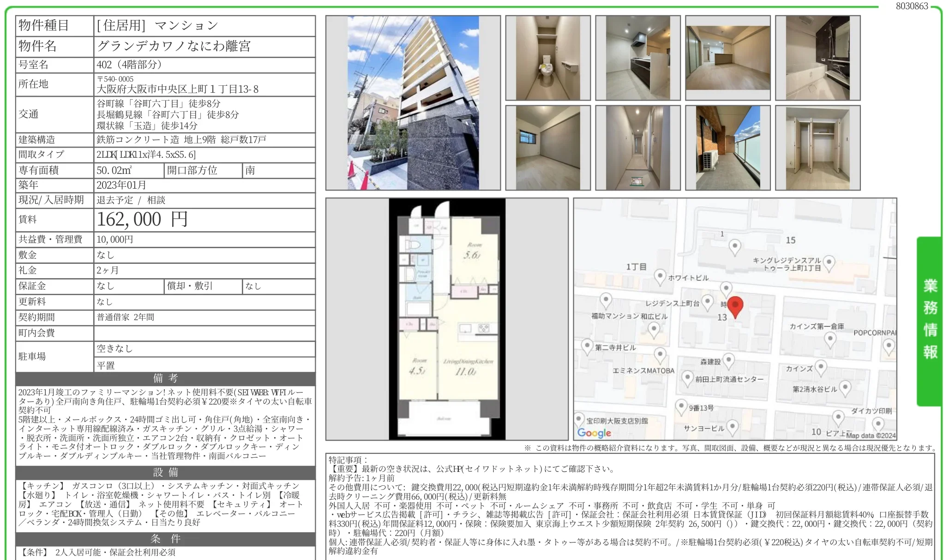Open the closet storage photo thumbnail
Viewport: 949px width, 560px height.
817,148
